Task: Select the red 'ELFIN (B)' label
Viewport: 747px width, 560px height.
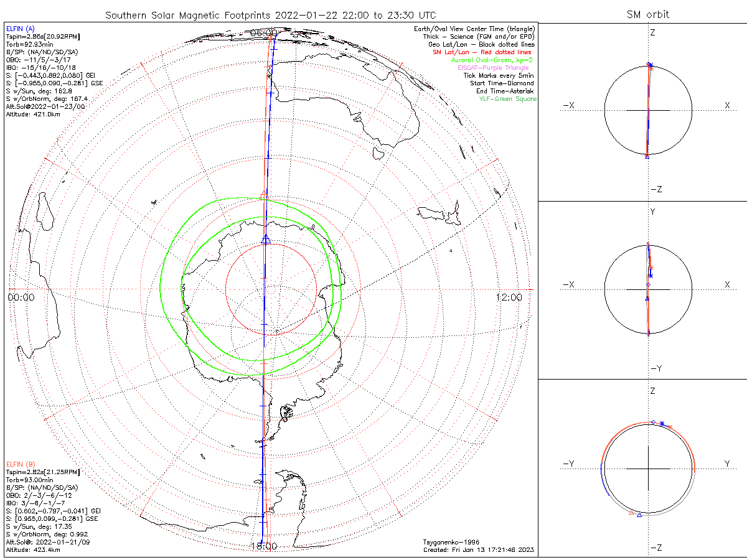Action: 19,464
